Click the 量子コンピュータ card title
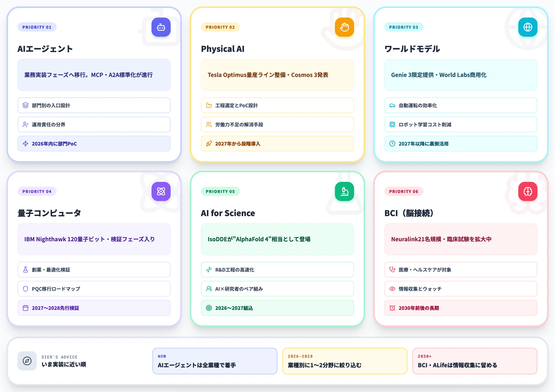 click(49, 213)
